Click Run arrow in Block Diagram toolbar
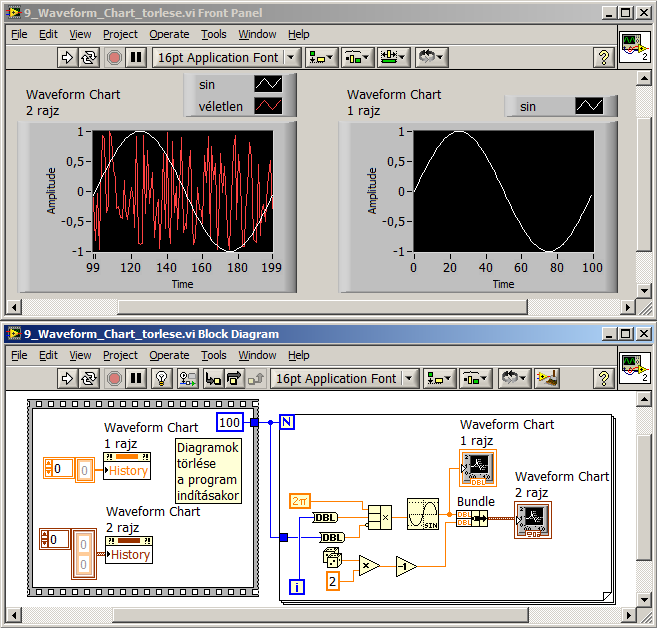The image size is (657, 628). [x=67, y=378]
